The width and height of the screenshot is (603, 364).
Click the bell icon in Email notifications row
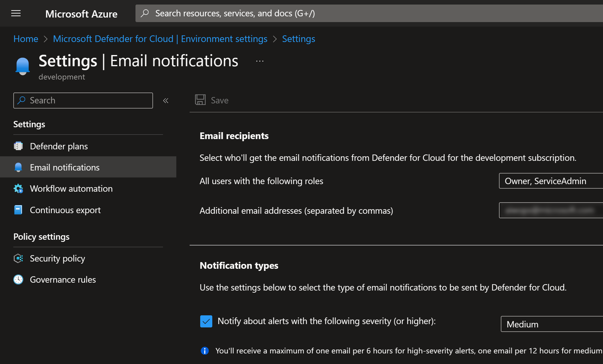coord(18,167)
